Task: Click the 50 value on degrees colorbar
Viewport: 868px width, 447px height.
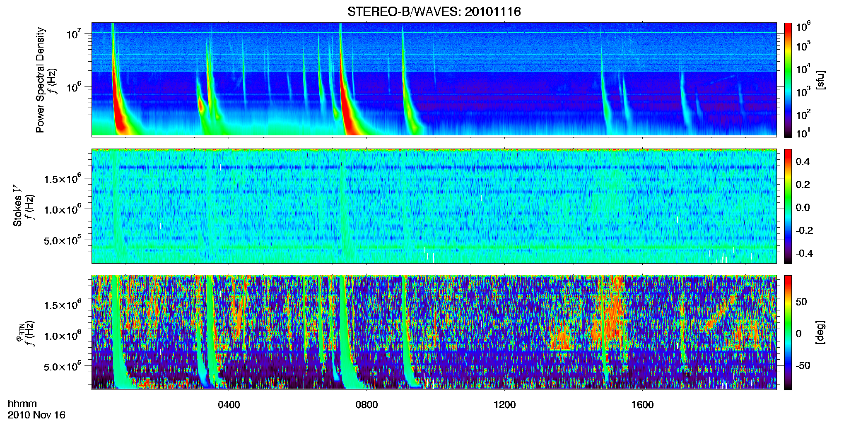Action: click(x=801, y=302)
